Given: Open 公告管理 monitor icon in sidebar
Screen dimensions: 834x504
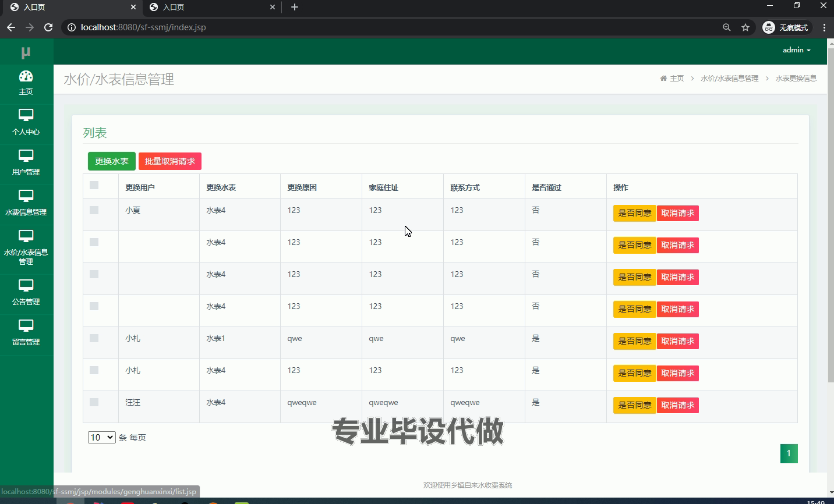Looking at the screenshot, I should [x=26, y=285].
